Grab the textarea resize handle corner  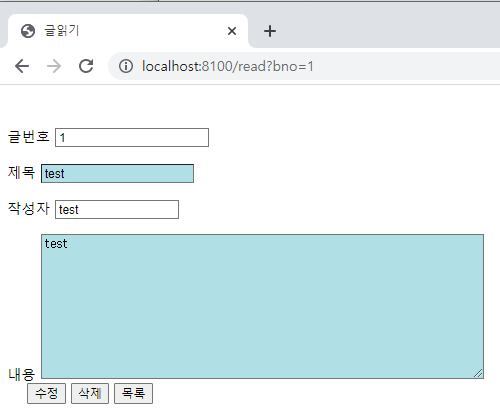pos(478,373)
